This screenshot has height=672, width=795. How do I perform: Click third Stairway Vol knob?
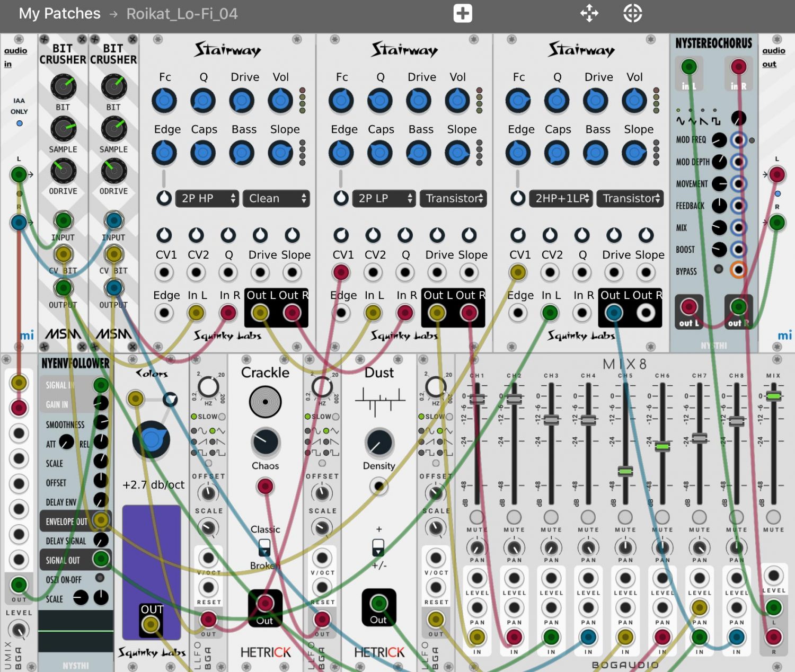[634, 101]
